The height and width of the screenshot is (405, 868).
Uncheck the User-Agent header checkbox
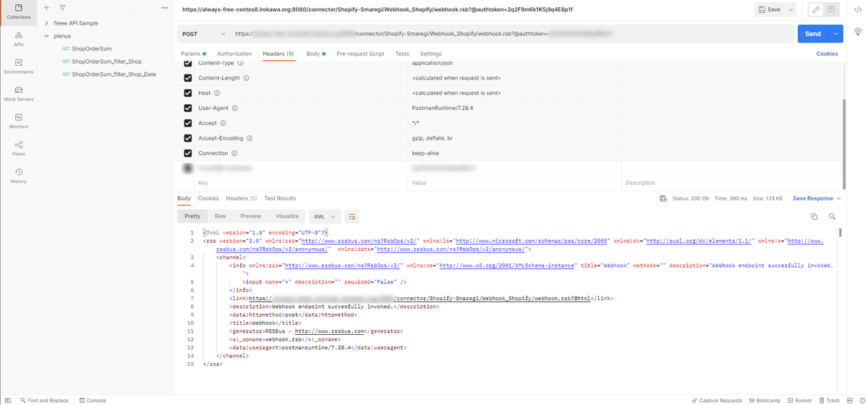tap(188, 108)
